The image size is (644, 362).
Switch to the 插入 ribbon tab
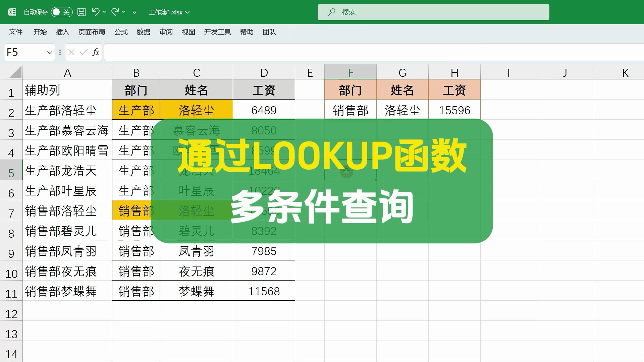tap(62, 32)
